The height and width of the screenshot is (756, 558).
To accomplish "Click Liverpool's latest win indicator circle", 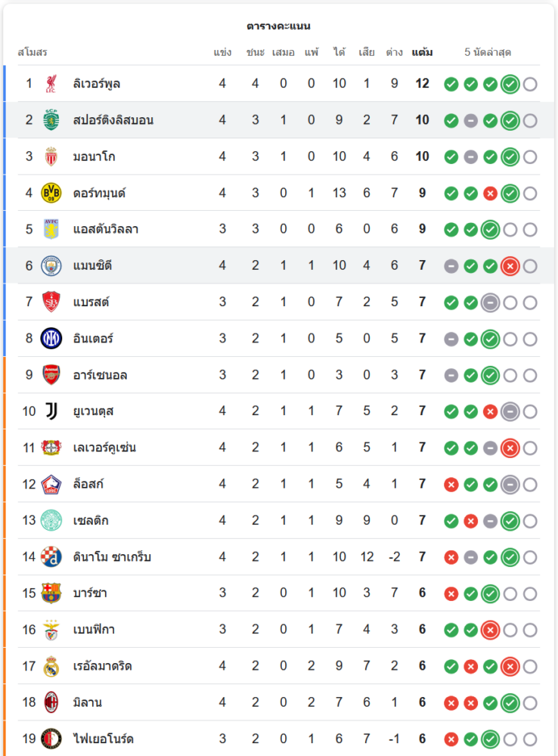I will (510, 84).
